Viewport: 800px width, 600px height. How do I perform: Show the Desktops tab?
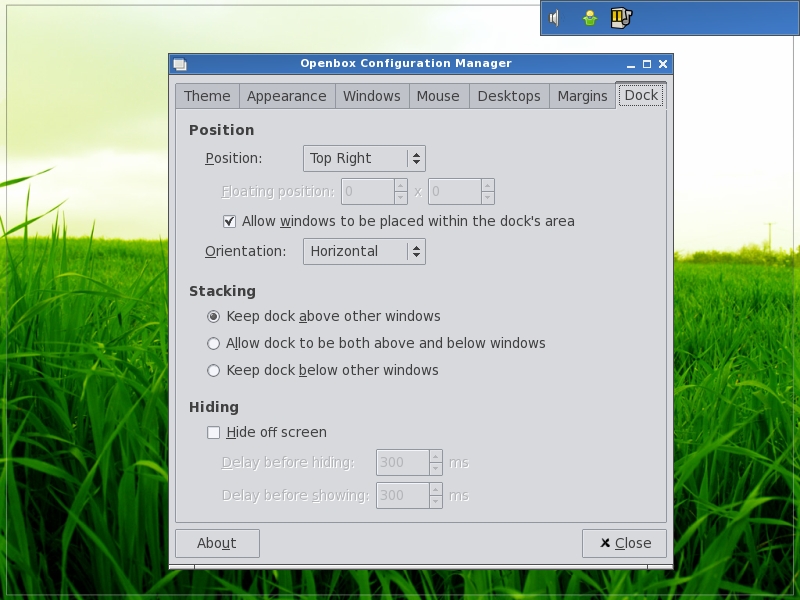click(x=509, y=96)
